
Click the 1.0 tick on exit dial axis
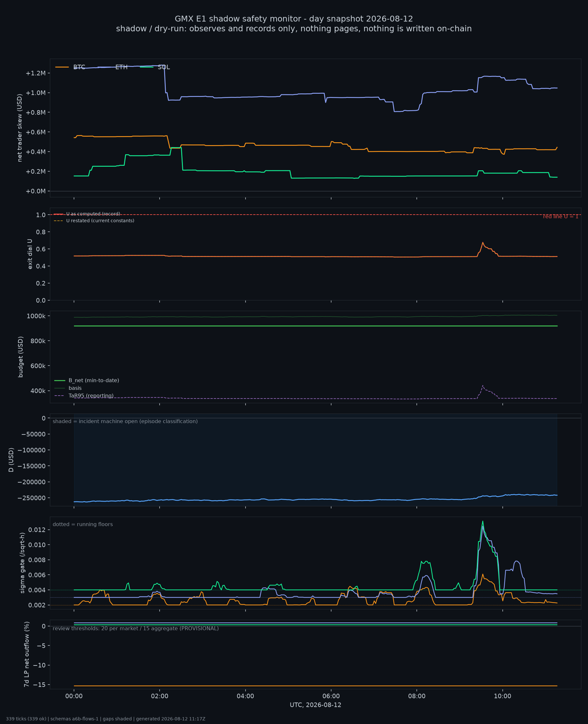[x=41, y=215]
